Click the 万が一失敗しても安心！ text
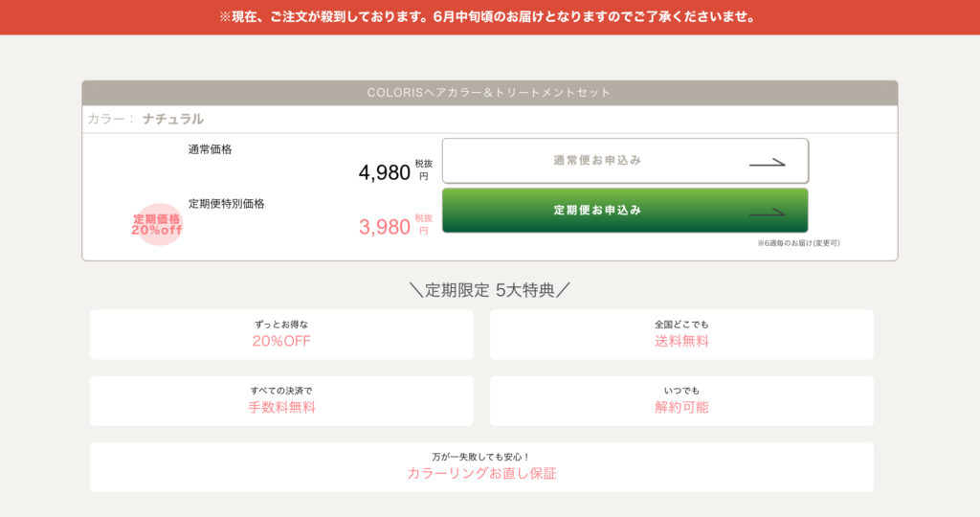This screenshot has height=517, width=980. pos(481,457)
